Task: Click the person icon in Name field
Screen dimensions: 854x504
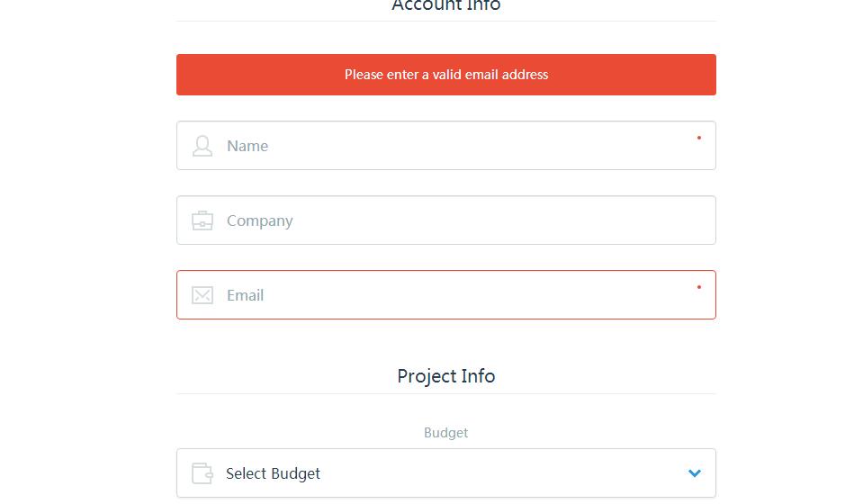Action: (x=202, y=146)
